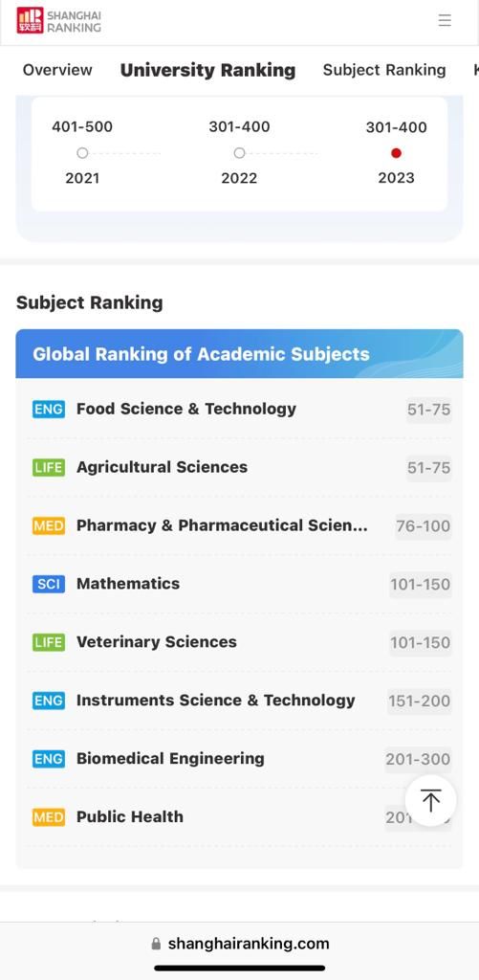Select the 2023 red ranking point

(396, 153)
